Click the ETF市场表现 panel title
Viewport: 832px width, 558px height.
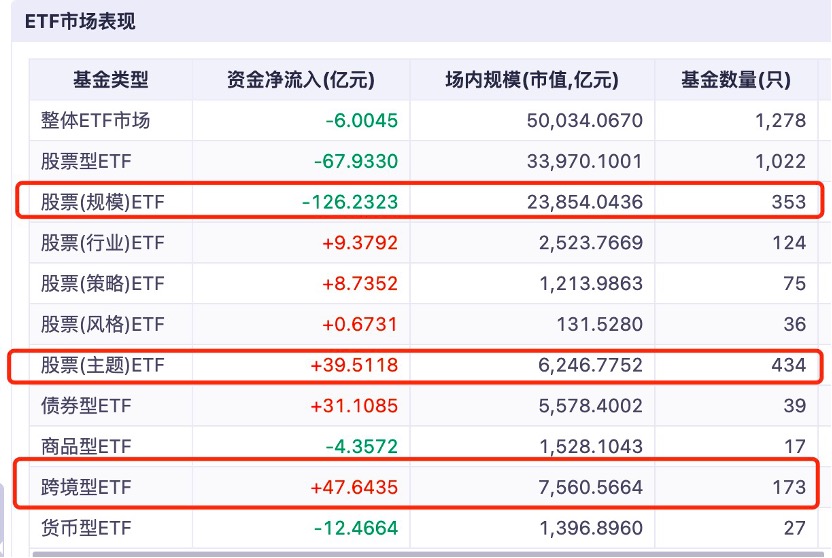point(80,21)
